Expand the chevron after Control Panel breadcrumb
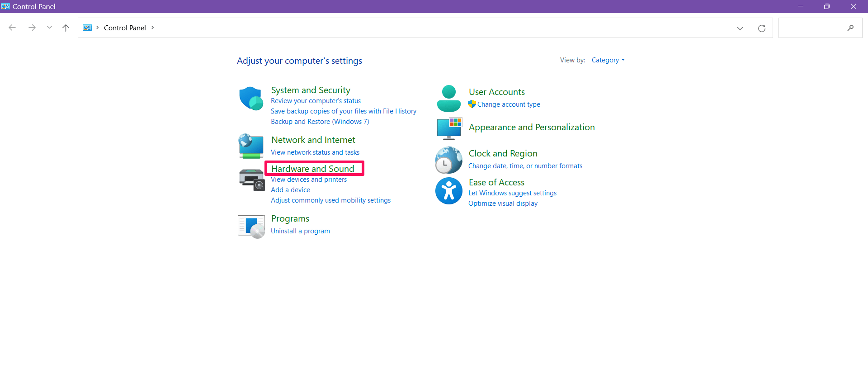 point(153,28)
